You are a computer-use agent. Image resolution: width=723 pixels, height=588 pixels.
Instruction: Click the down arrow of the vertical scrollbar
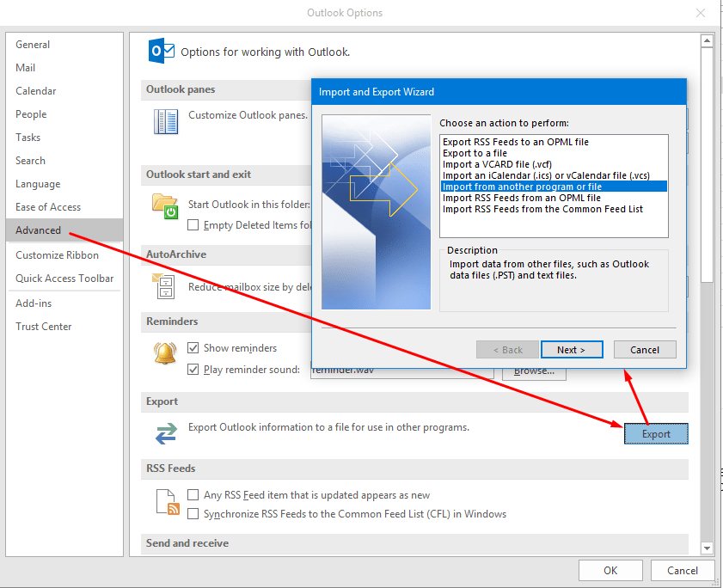tap(707, 548)
